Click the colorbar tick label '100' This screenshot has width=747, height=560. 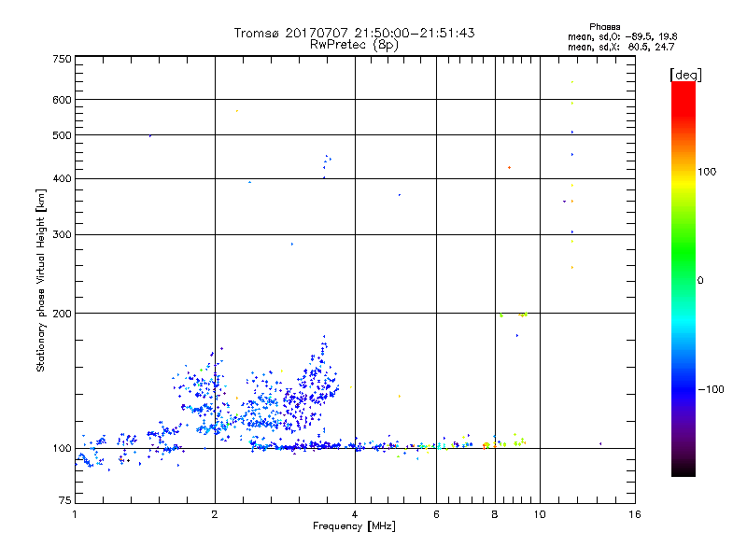coord(707,172)
